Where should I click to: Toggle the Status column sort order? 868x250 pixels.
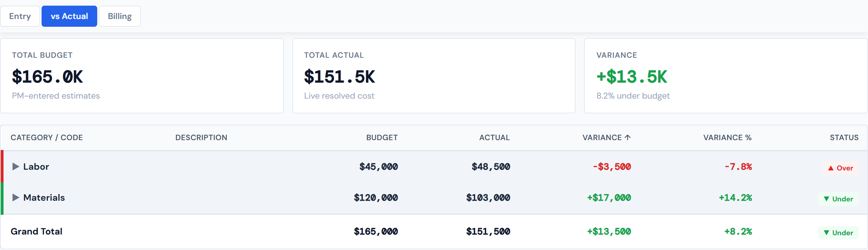point(843,137)
